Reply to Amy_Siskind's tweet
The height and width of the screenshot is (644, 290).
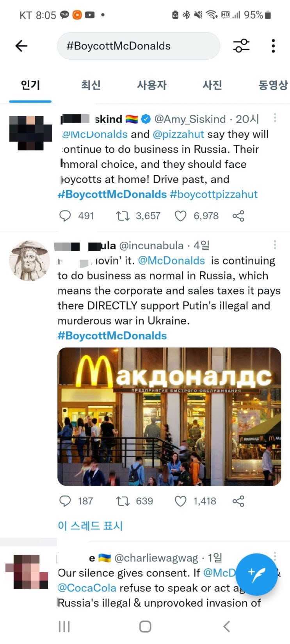click(x=65, y=216)
